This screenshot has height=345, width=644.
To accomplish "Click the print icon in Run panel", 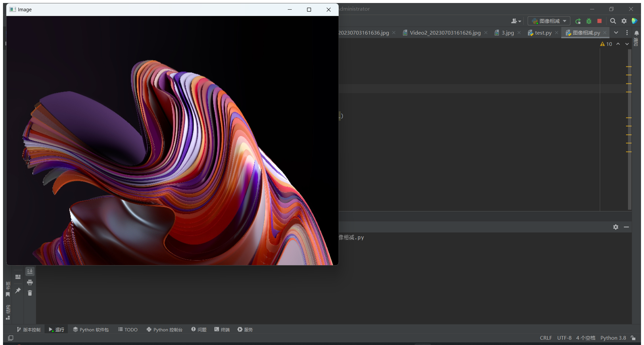I will pyautogui.click(x=30, y=283).
